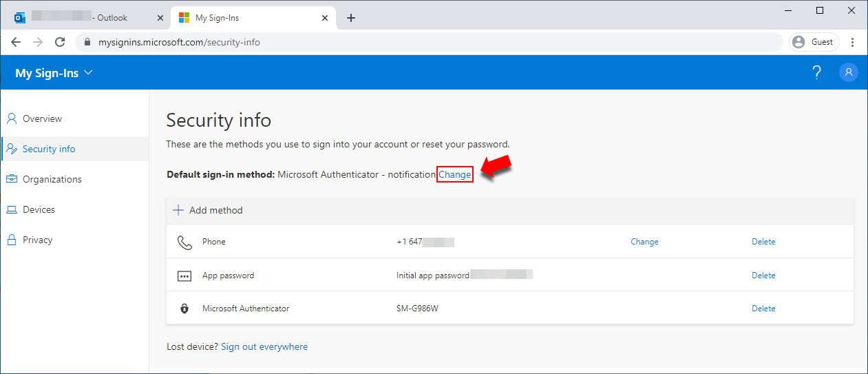Click the site security padlock icon
The width and height of the screenshot is (868, 374).
(87, 42)
